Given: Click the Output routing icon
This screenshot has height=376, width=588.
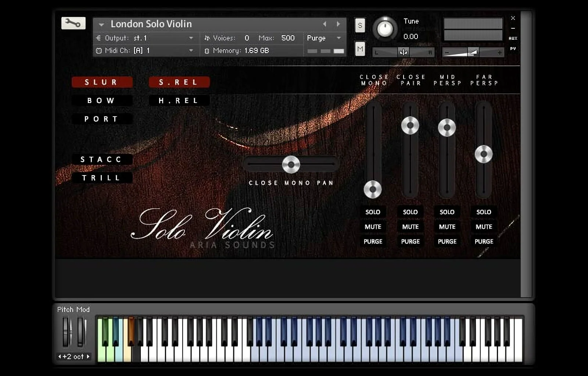Looking at the screenshot, I should pos(98,38).
